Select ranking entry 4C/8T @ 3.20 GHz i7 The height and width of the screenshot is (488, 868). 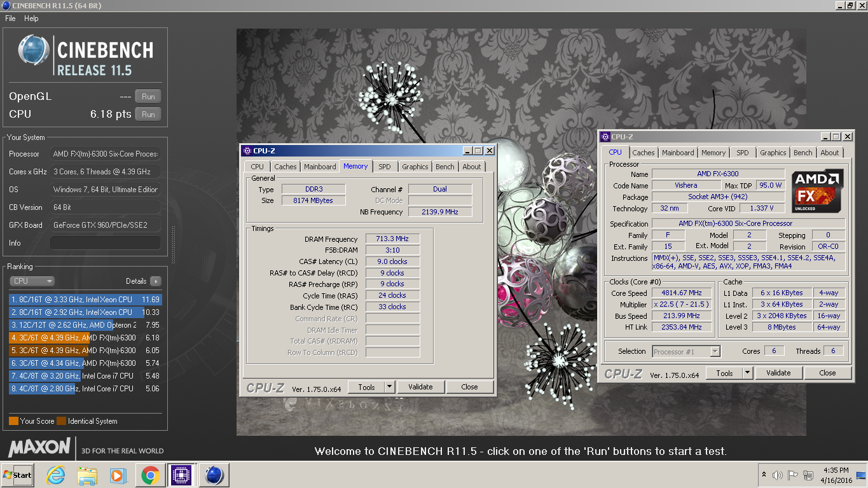85,376
